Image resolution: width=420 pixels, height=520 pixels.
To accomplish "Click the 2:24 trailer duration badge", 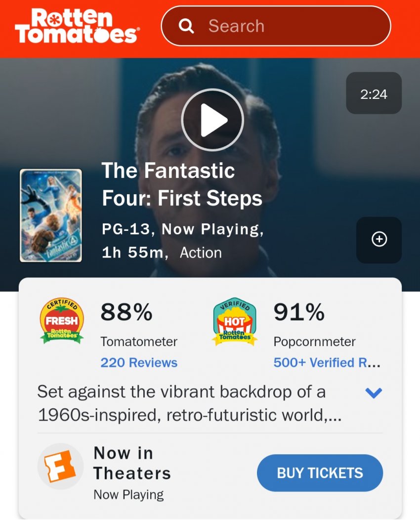I will 374,93.
